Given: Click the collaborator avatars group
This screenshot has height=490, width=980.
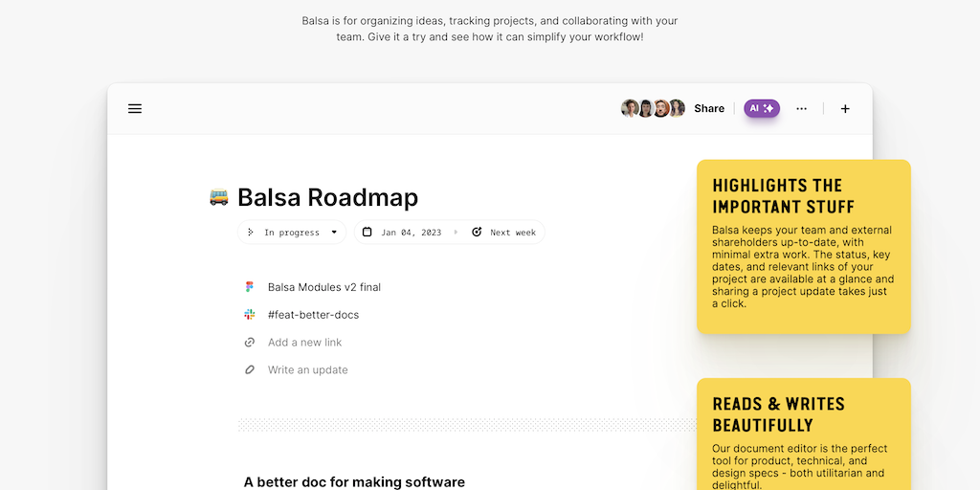Looking at the screenshot, I should click(x=653, y=108).
